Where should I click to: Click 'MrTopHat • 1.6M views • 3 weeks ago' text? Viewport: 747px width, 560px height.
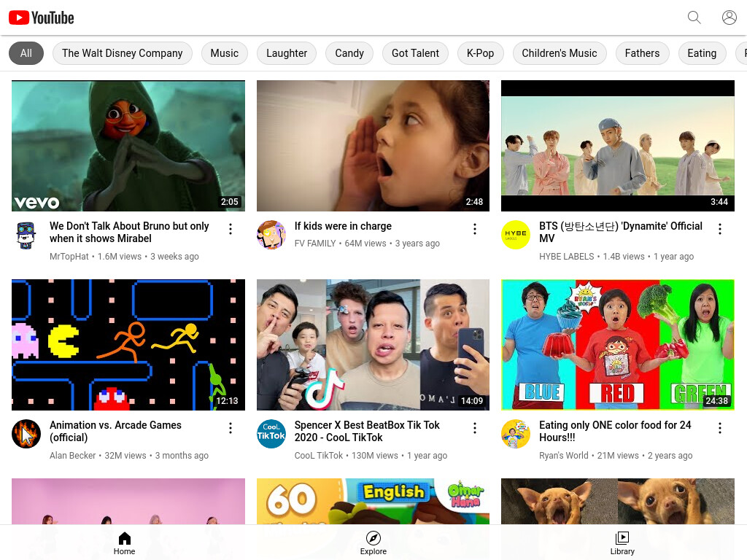124,257
